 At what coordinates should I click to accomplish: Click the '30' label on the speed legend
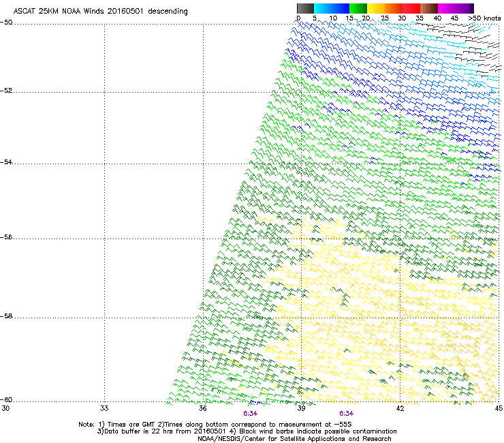pyautogui.click(x=402, y=18)
